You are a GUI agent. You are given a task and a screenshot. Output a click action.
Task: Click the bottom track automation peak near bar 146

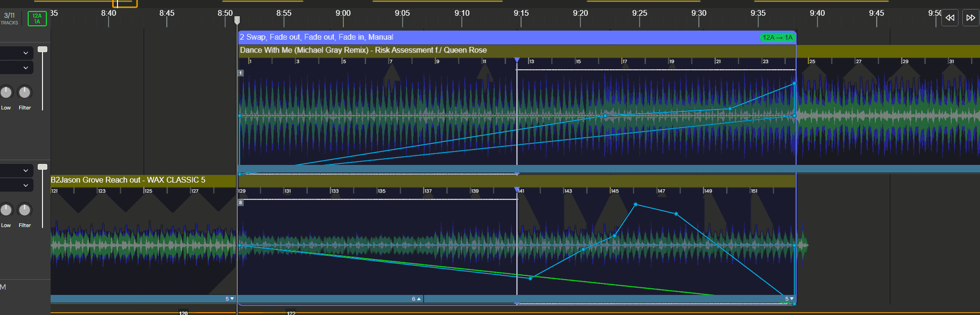pos(635,205)
